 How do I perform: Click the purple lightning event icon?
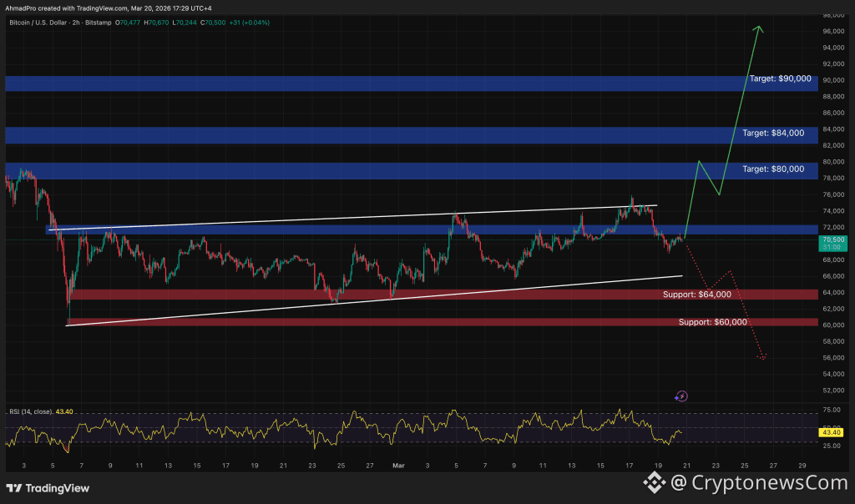click(x=681, y=396)
